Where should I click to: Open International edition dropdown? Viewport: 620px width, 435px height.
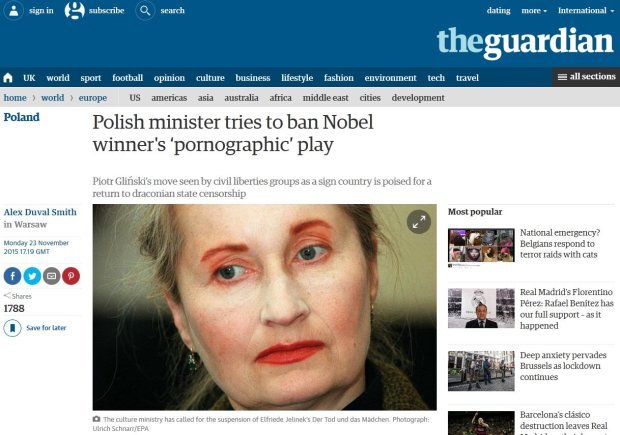[x=586, y=11]
